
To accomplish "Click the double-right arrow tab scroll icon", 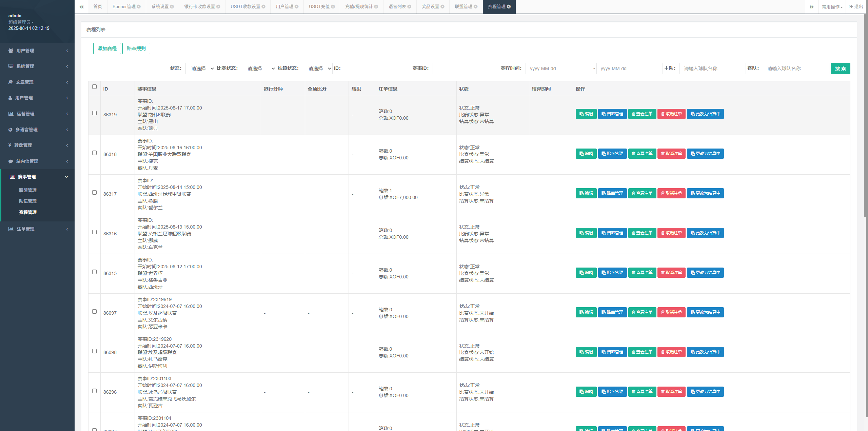I will (x=812, y=7).
